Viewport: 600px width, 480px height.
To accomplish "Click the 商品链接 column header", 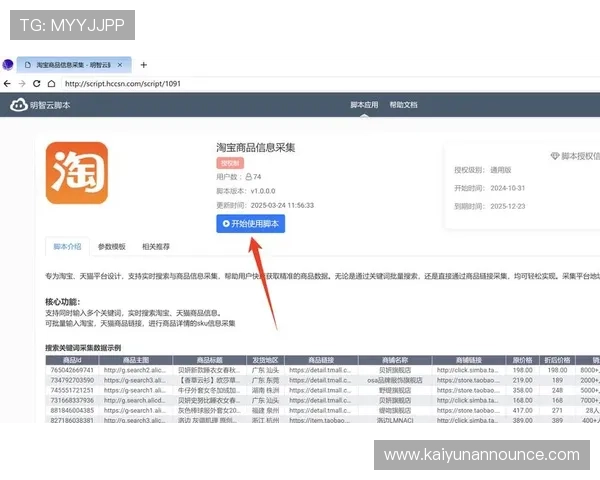I will coord(321,360).
